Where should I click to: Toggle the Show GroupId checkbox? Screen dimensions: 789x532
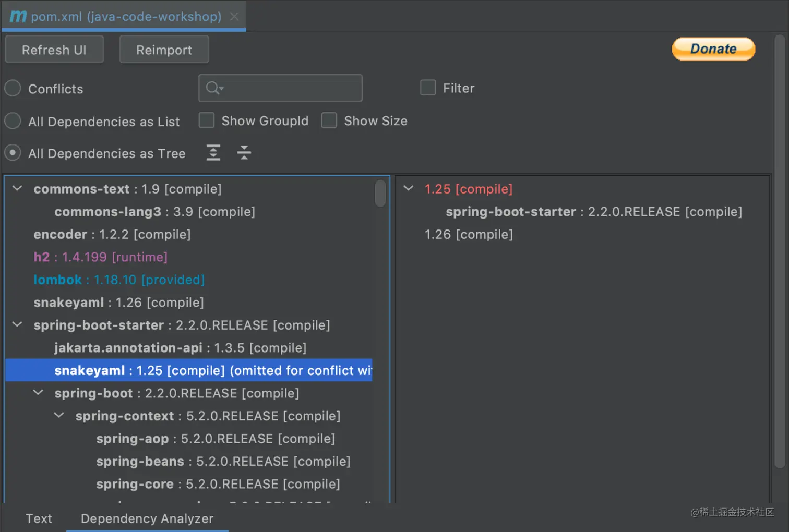click(207, 120)
